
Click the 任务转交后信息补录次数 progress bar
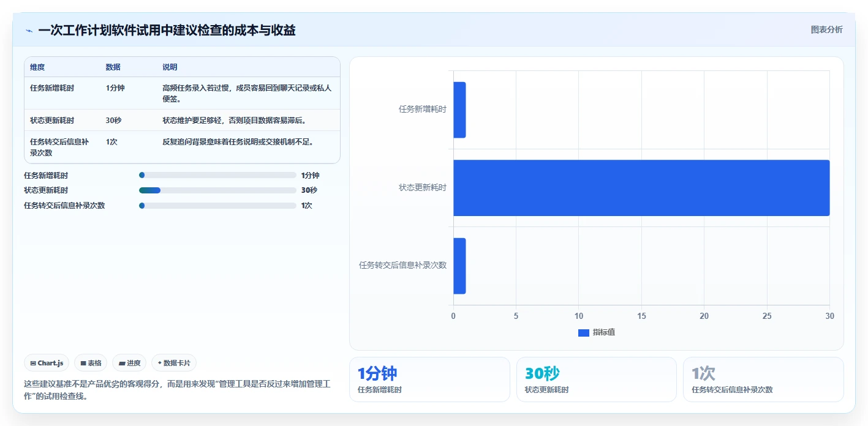click(217, 206)
